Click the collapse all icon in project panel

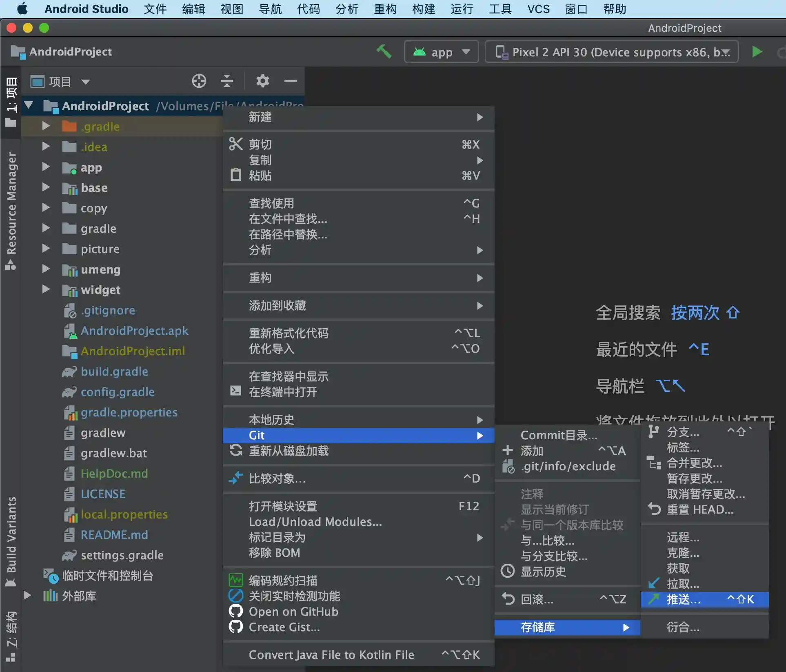click(x=226, y=81)
